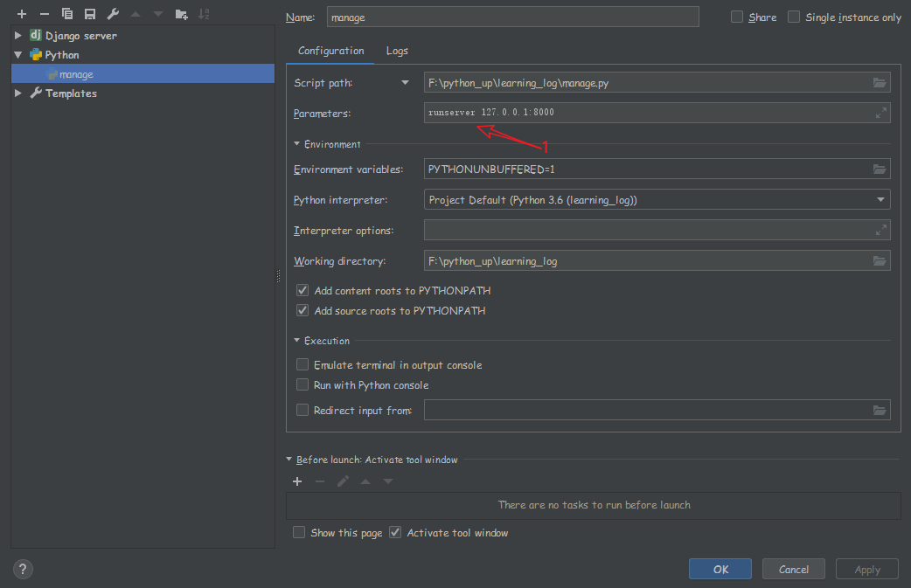The width and height of the screenshot is (911, 588).
Task: Edit Environment variables with the browse icon
Action: pos(880,169)
